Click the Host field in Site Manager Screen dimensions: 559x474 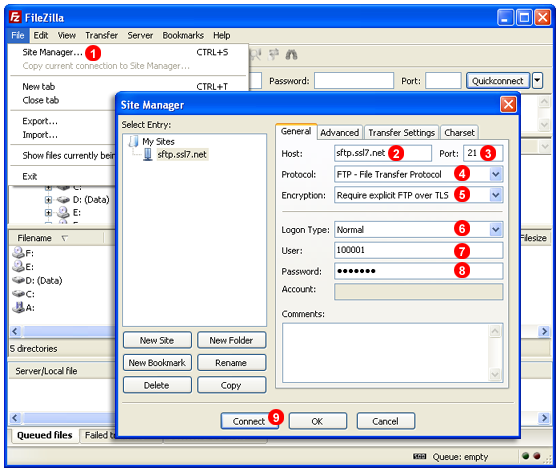pos(383,153)
